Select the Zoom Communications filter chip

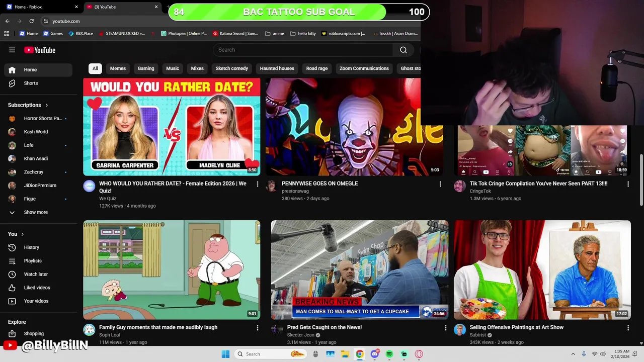click(364, 68)
